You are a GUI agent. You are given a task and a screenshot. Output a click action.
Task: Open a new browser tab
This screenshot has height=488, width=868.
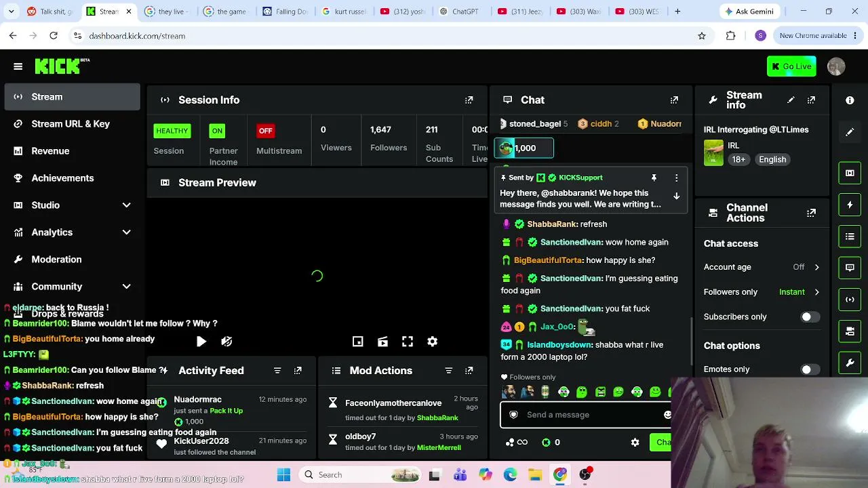pos(677,12)
